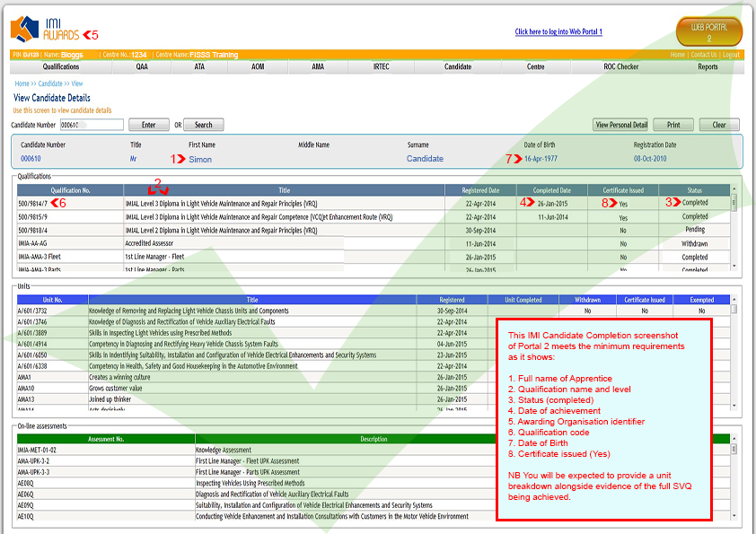The image size is (756, 534).
Task: Open the AMA menu
Action: point(318,67)
